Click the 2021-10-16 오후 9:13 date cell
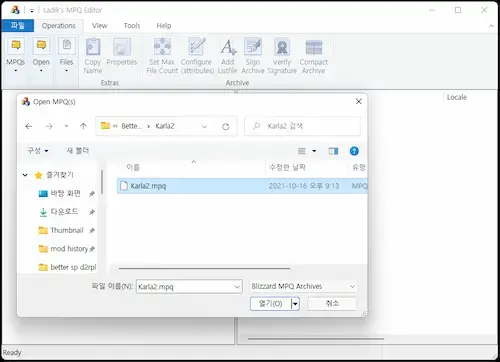Image resolution: width=500 pixels, height=362 pixels. point(304,186)
